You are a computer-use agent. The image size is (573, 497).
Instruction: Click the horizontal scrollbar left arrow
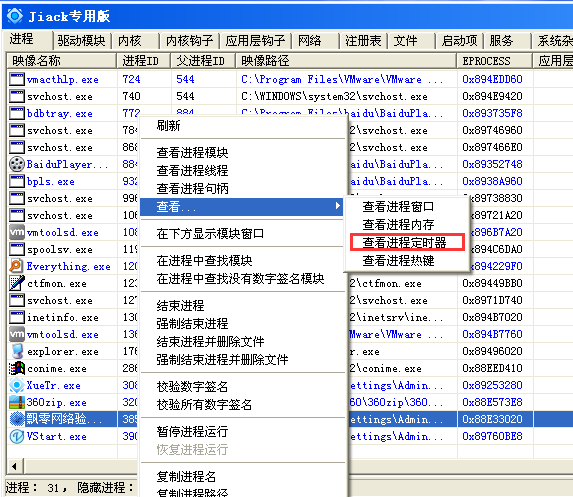15,466
